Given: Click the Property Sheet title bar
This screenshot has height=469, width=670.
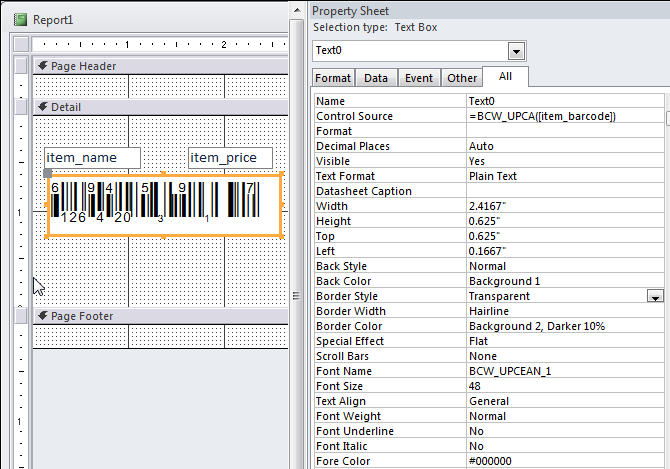Looking at the screenshot, I should click(488, 11).
